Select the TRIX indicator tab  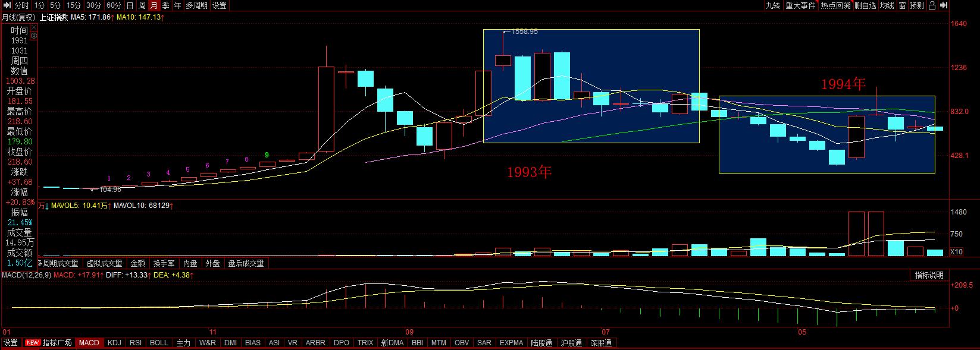(x=365, y=343)
